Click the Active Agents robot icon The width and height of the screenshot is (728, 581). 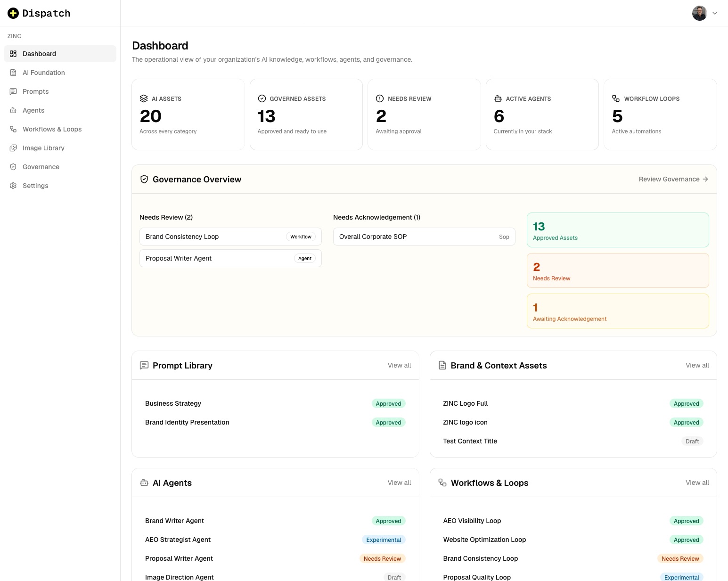[x=498, y=98]
